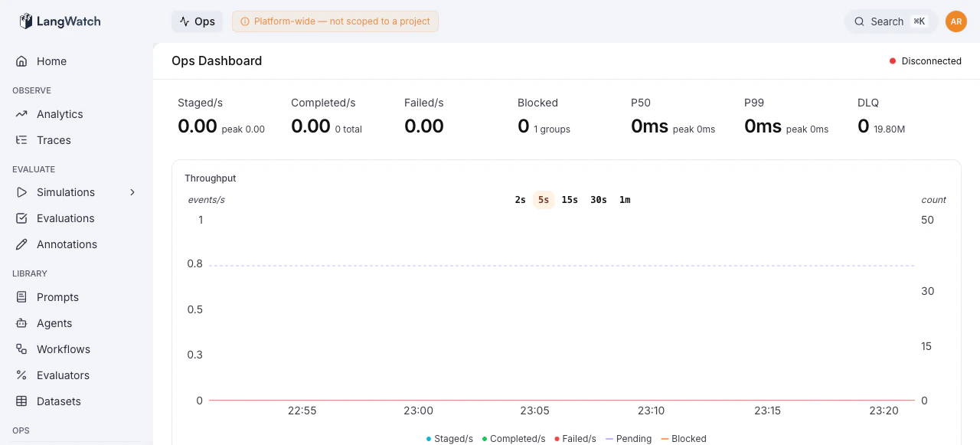The height and width of the screenshot is (445, 980).
Task: Click the Workflows nodes icon
Action: pos(21,349)
